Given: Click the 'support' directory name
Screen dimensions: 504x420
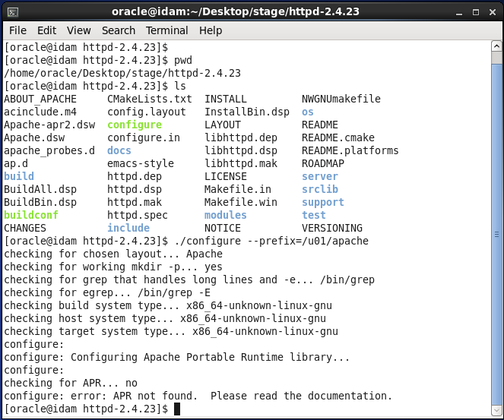Looking at the screenshot, I should (323, 202).
